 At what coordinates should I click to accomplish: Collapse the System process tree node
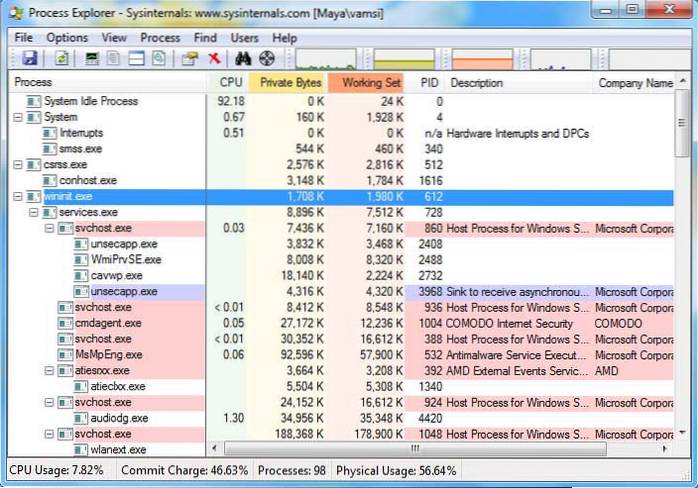pyautogui.click(x=18, y=117)
